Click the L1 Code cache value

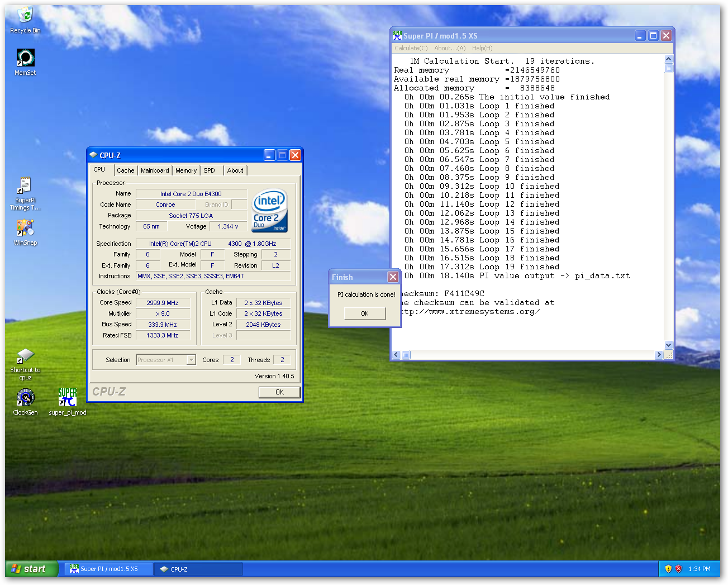click(263, 313)
